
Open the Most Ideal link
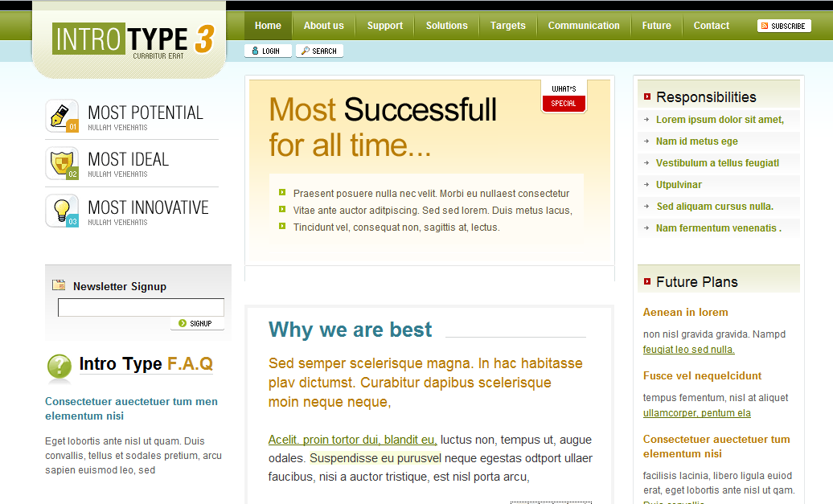pyautogui.click(x=129, y=159)
